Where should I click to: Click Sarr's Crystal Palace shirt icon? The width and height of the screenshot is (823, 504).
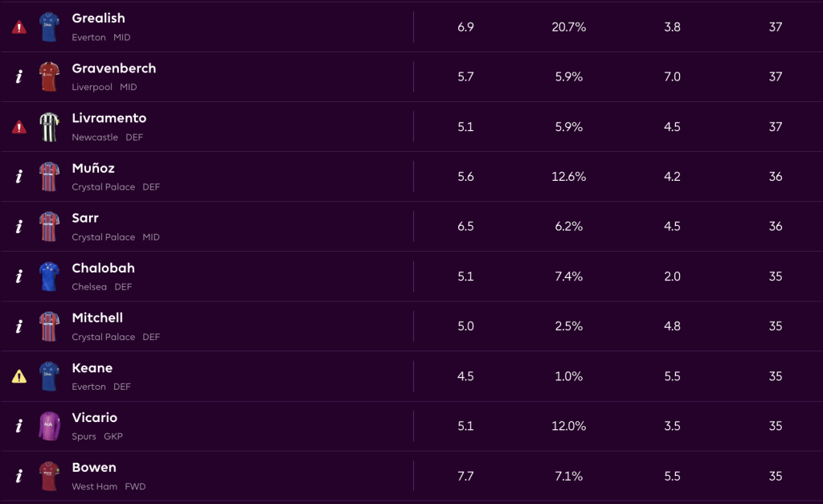click(x=50, y=227)
